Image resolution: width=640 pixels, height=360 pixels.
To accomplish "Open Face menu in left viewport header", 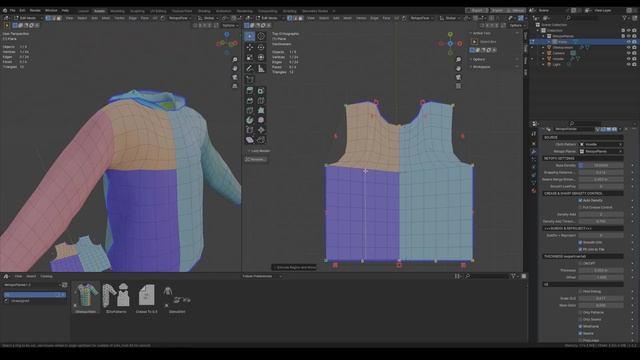I will pos(144,18).
